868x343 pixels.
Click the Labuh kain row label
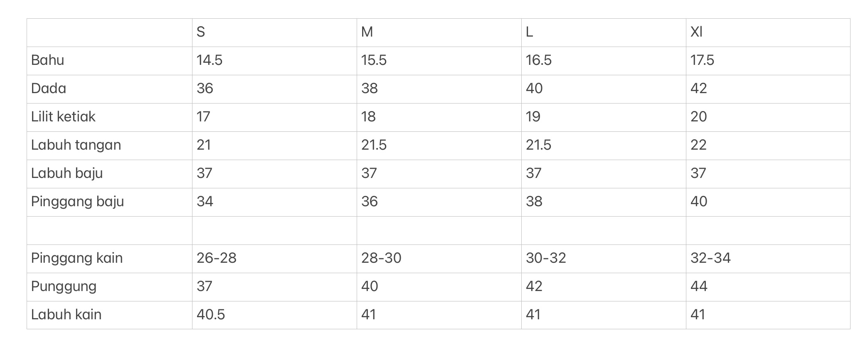(67, 315)
